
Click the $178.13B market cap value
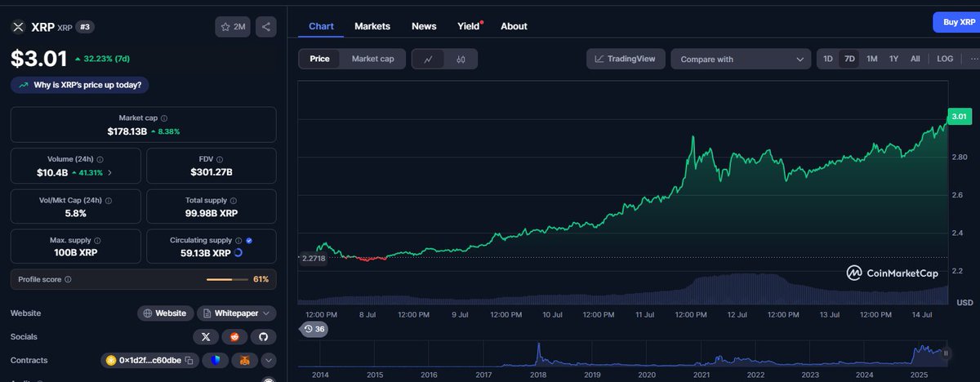127,131
